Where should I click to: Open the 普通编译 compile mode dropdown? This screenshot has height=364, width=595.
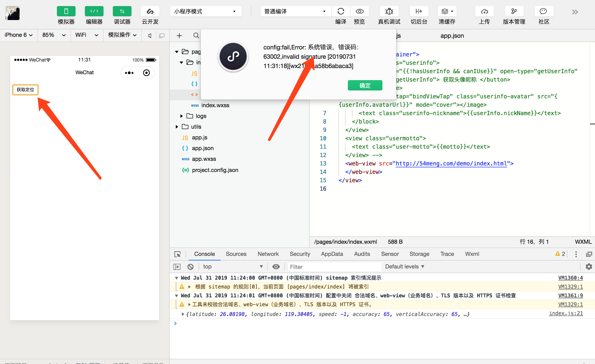click(x=295, y=11)
